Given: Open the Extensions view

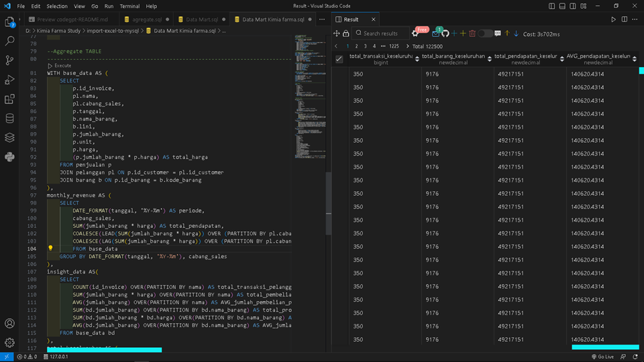Looking at the screenshot, I should pyautogui.click(x=10, y=99).
